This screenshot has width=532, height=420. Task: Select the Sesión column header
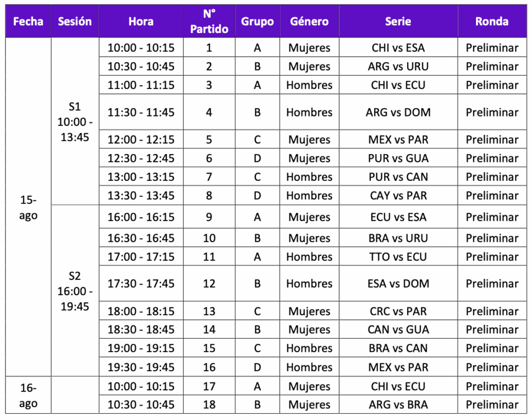[74, 21]
